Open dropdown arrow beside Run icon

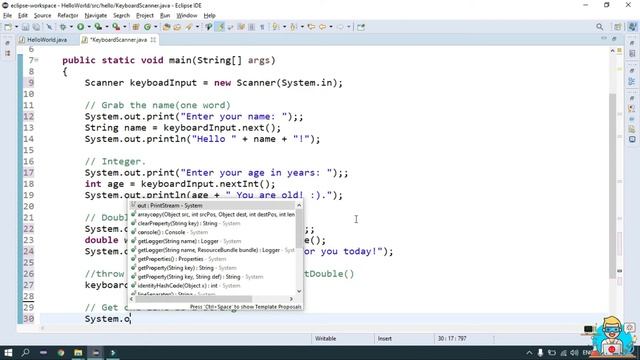tap(89, 27)
